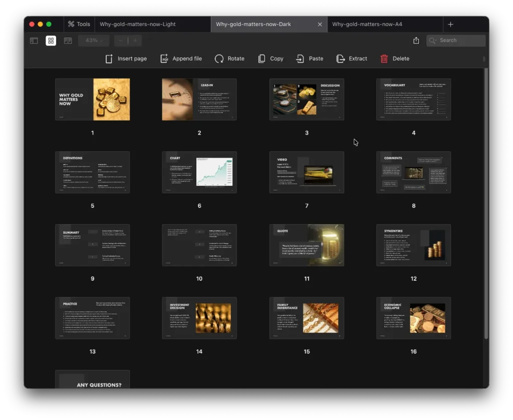Click the Paste pages icon

[x=309, y=59]
